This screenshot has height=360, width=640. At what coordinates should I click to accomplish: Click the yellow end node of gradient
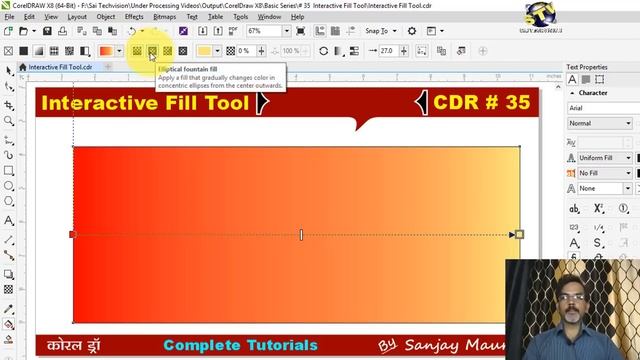[519, 234]
